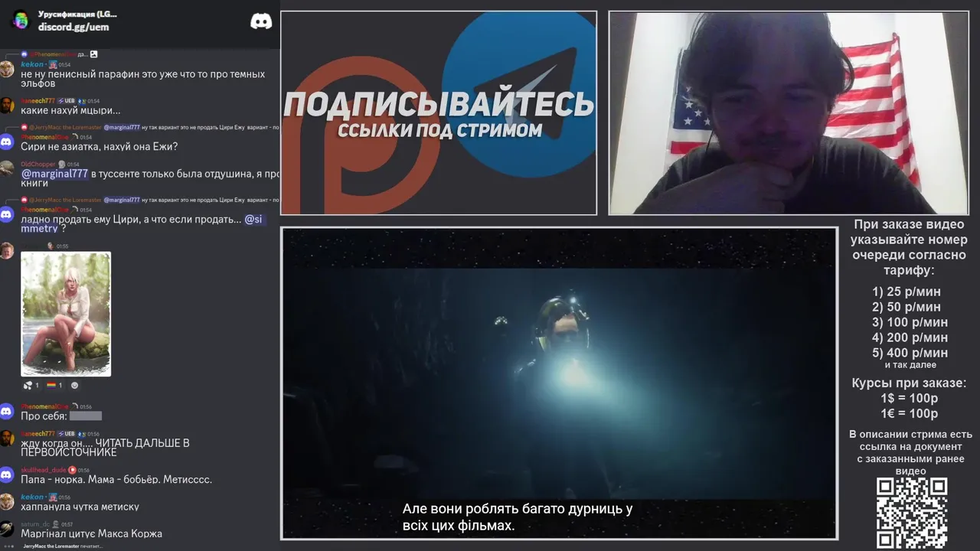This screenshot has height=551, width=980.
Task: Click message 'хаппанула чутка метиску'
Action: point(80,507)
